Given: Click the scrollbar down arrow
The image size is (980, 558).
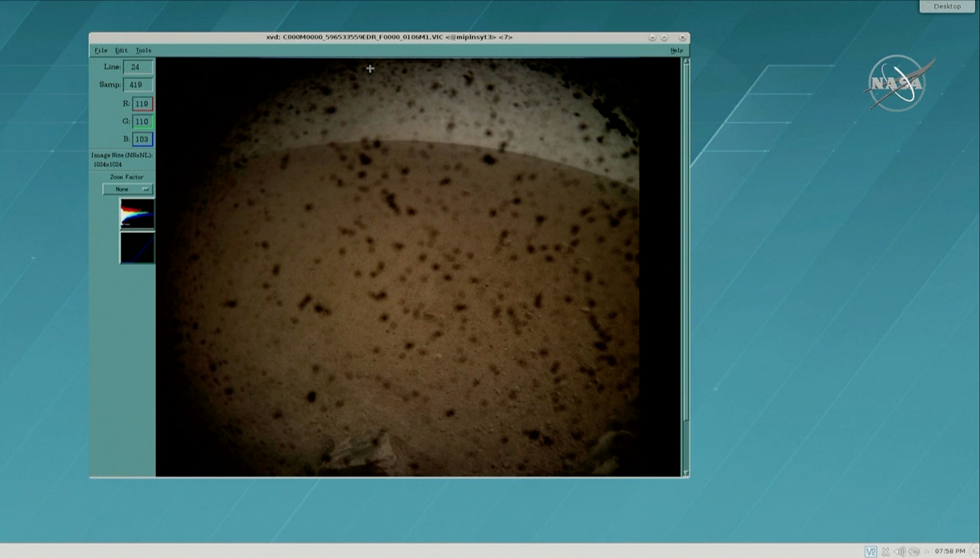Looking at the screenshot, I should point(686,473).
